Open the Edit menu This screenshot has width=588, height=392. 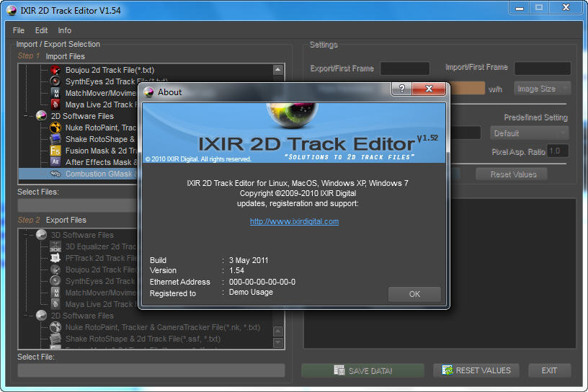[41, 30]
